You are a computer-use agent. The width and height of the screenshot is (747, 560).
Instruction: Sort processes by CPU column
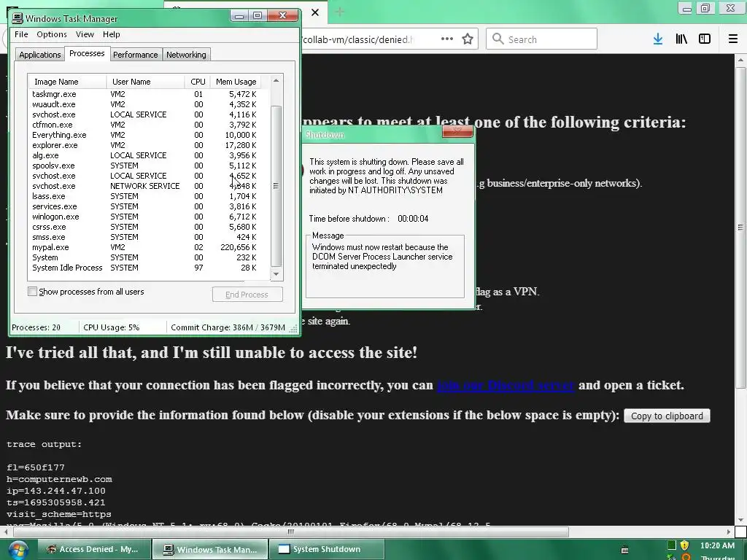point(198,82)
